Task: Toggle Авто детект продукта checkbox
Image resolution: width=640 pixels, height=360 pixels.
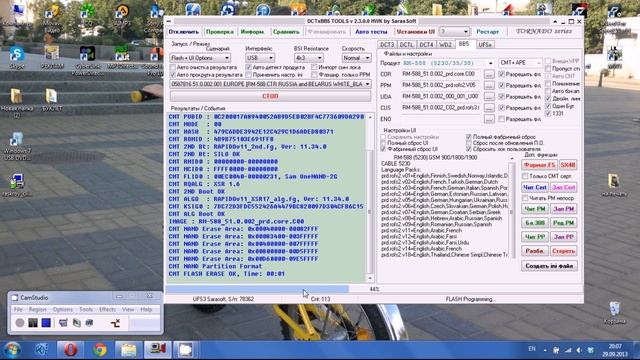Action: (x=249, y=67)
